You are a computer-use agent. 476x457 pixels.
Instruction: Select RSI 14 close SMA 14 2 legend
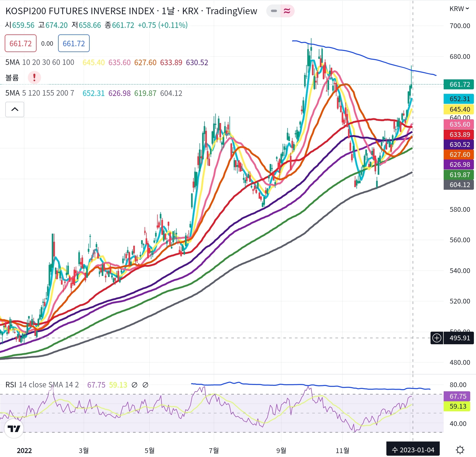click(x=42, y=385)
